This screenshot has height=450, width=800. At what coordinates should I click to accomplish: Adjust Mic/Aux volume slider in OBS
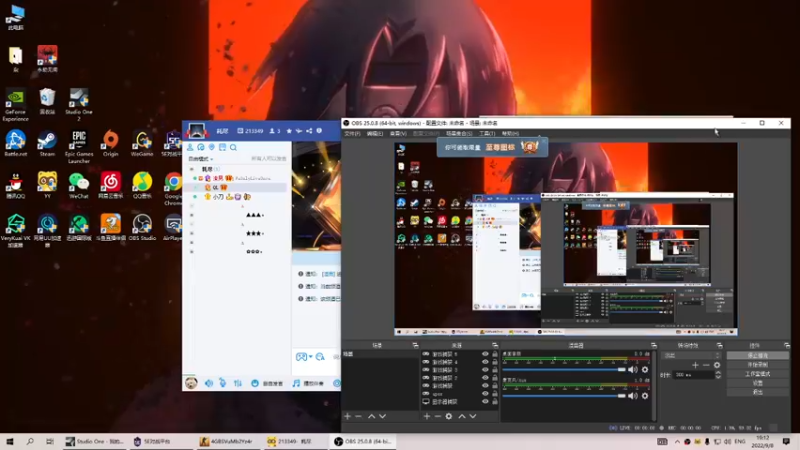(564, 395)
